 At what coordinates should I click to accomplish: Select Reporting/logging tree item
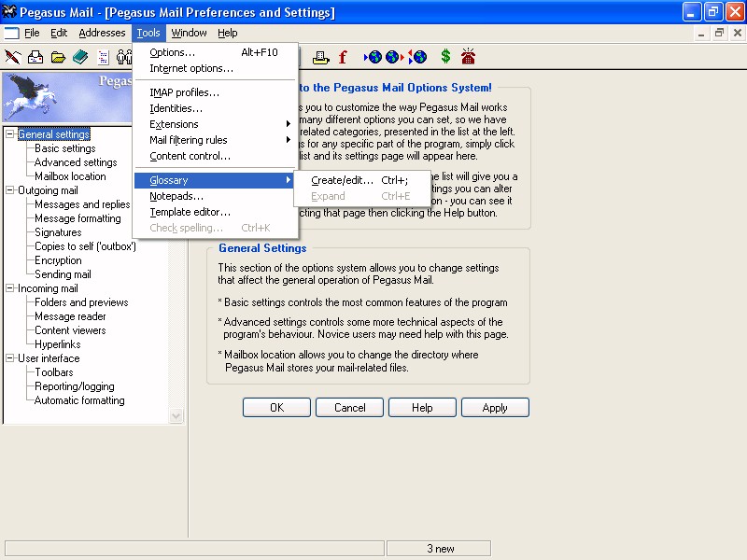(75, 386)
